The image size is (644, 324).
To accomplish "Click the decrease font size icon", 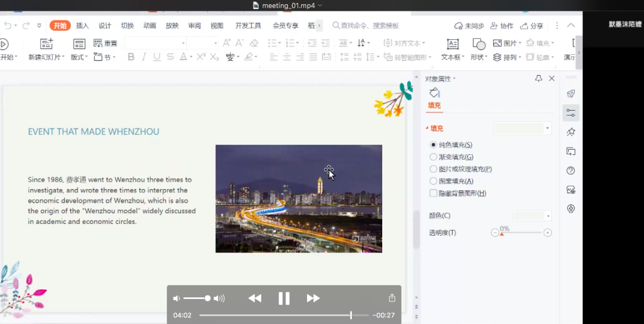I will coord(240,43).
